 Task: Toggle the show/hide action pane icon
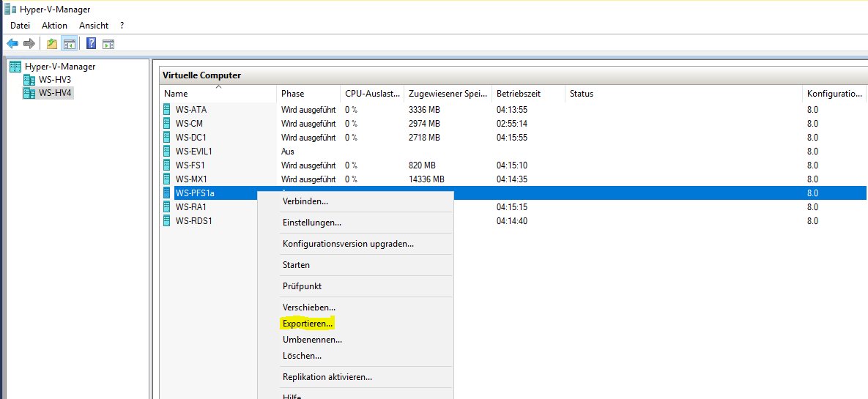[x=108, y=44]
